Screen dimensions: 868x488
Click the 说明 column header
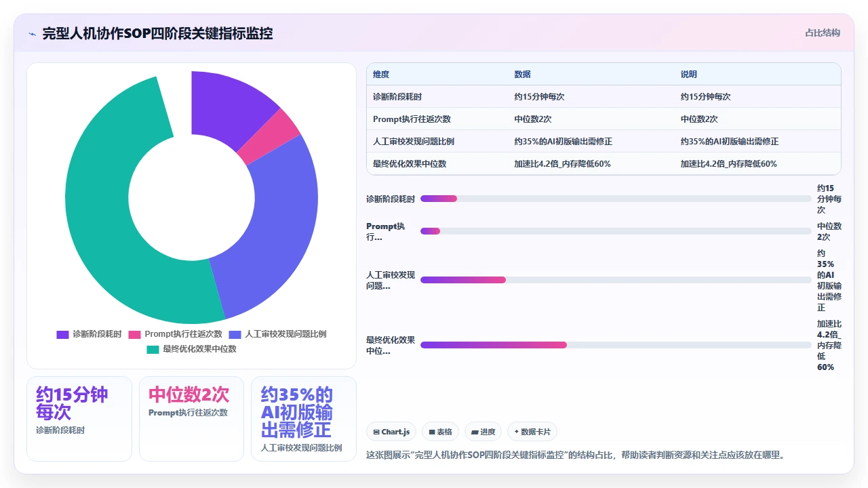click(x=689, y=75)
